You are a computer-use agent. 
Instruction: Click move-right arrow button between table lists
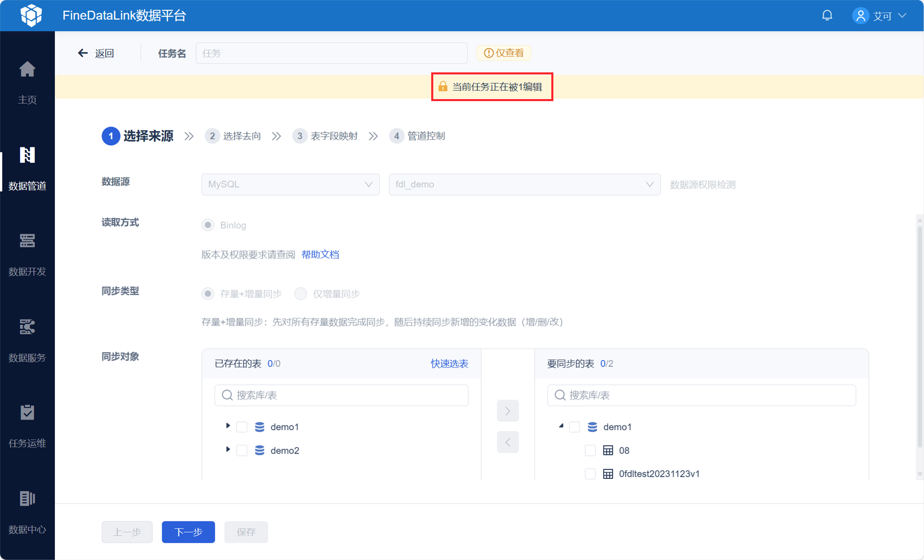point(508,411)
